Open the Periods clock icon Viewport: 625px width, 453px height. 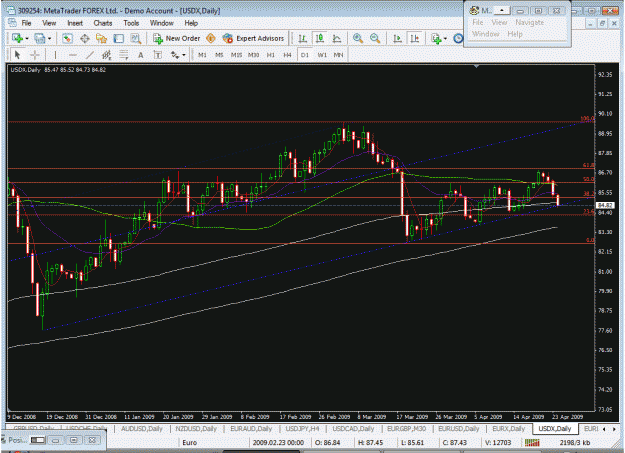click(x=458, y=39)
